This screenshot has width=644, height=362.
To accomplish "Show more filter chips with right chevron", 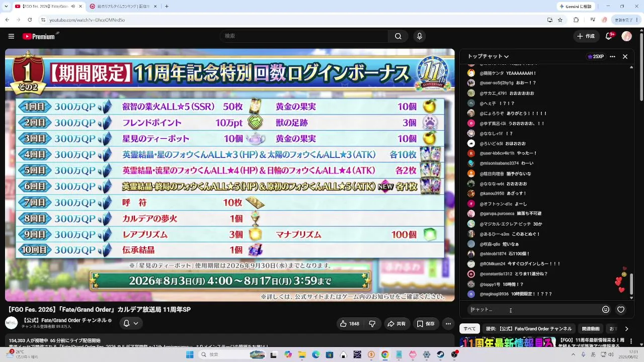I will pyautogui.click(x=626, y=329).
